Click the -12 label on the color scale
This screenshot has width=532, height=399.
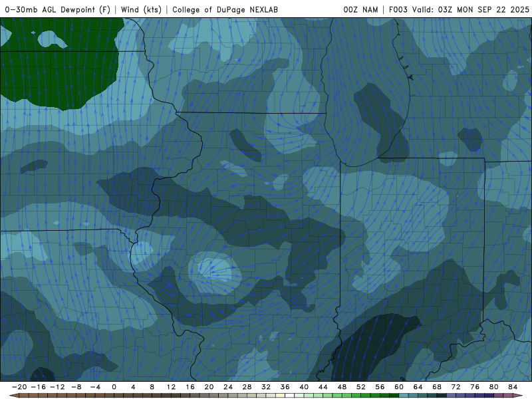(x=57, y=387)
